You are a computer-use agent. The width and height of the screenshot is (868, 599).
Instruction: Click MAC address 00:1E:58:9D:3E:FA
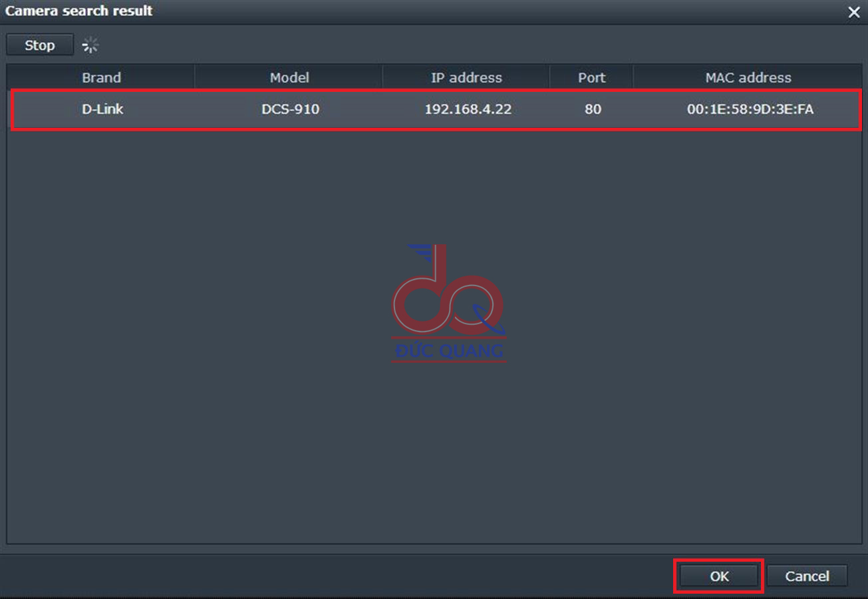click(x=750, y=109)
